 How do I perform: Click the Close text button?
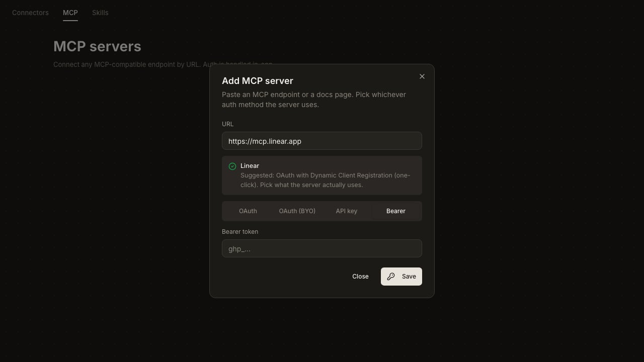pyautogui.click(x=360, y=277)
